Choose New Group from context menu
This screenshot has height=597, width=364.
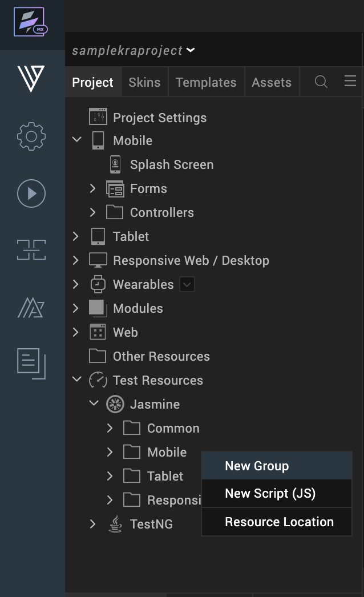click(257, 466)
